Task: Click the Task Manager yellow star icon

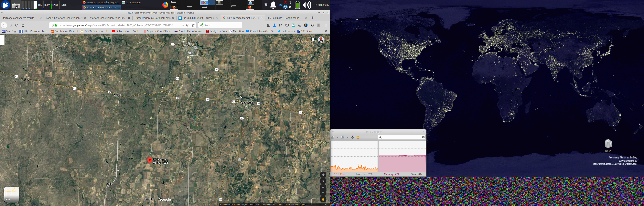Action: pyautogui.click(x=358, y=137)
